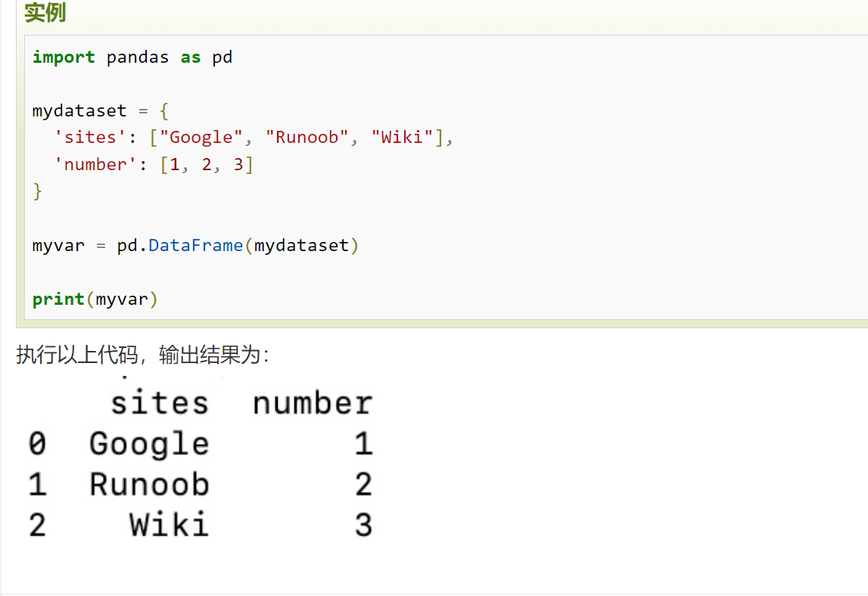
Task: Click the 'number' dictionary key in the code
Action: 95,165
